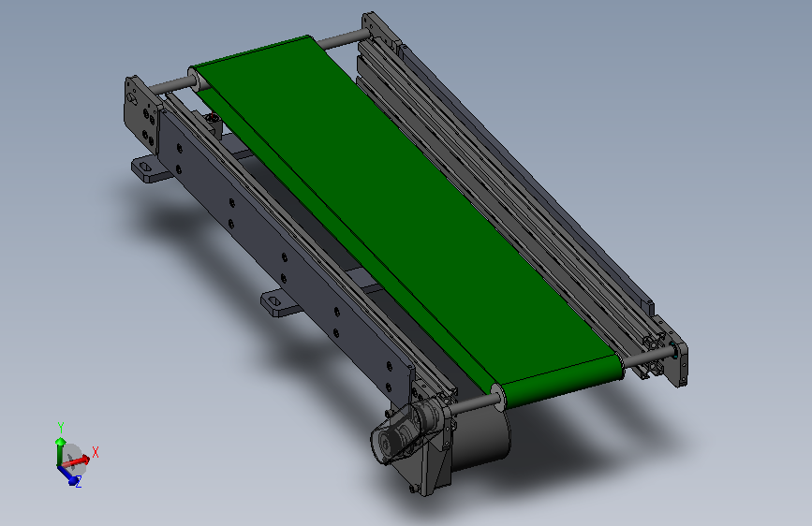Click the green Y axis arrow on triad

pos(61,450)
